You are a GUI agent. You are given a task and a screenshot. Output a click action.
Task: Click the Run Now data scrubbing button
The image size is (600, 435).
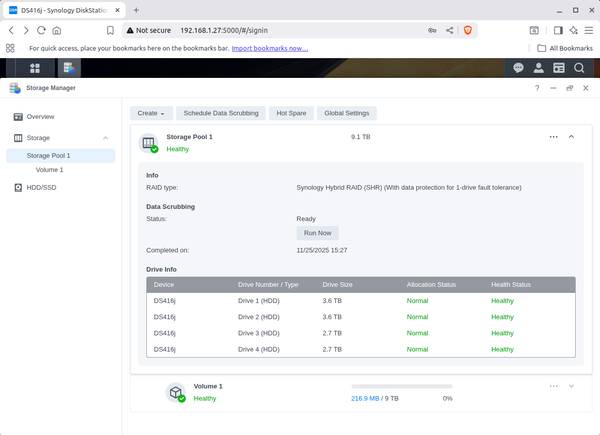[317, 232]
